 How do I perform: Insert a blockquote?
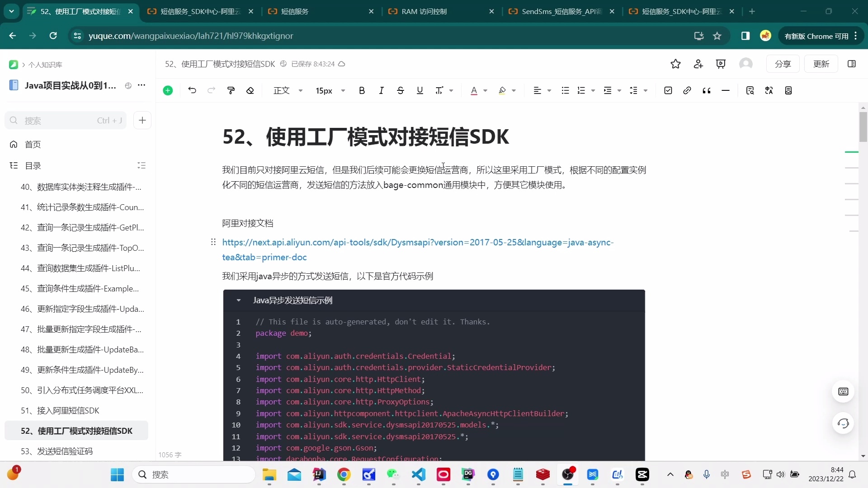(x=706, y=90)
